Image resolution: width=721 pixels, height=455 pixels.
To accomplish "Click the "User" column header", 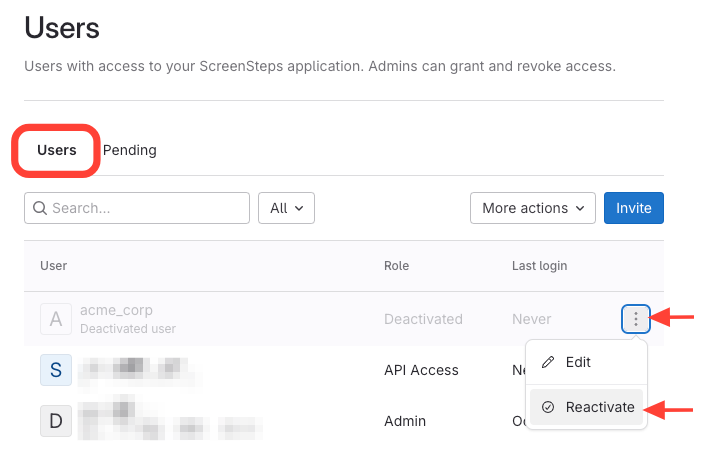I will [x=54, y=266].
